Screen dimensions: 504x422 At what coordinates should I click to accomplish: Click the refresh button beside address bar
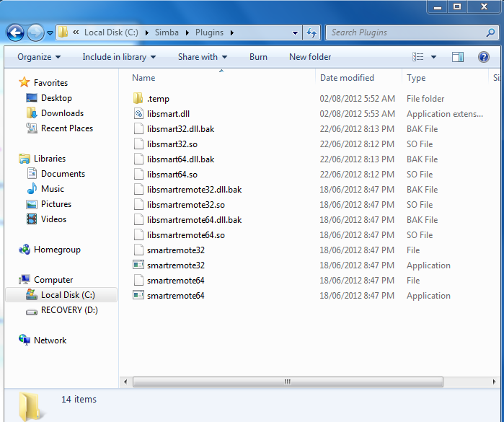(x=311, y=32)
